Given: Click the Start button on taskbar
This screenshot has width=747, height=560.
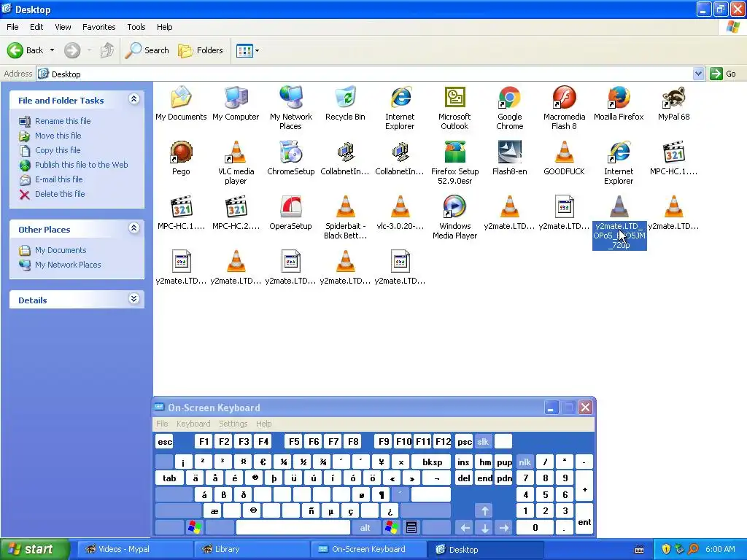Looking at the screenshot, I should (34, 549).
